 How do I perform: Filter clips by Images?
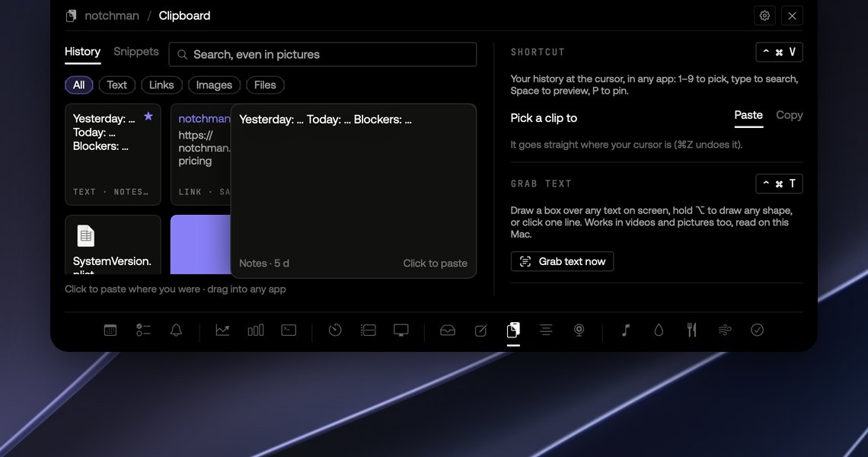[214, 85]
